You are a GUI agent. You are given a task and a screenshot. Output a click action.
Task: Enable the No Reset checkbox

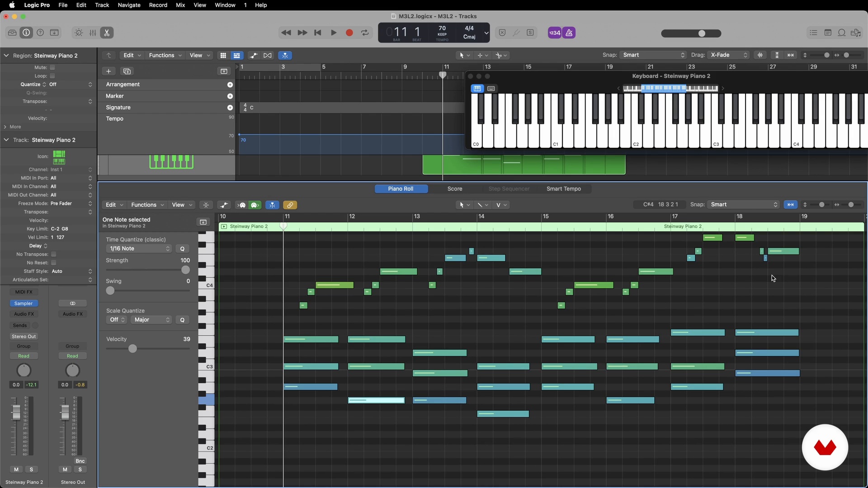pyautogui.click(x=53, y=263)
